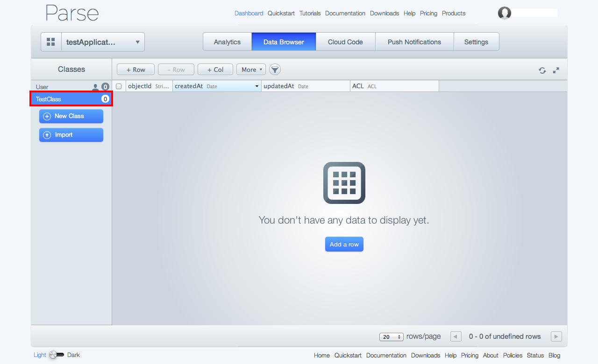Click the filter funnel icon

click(275, 70)
